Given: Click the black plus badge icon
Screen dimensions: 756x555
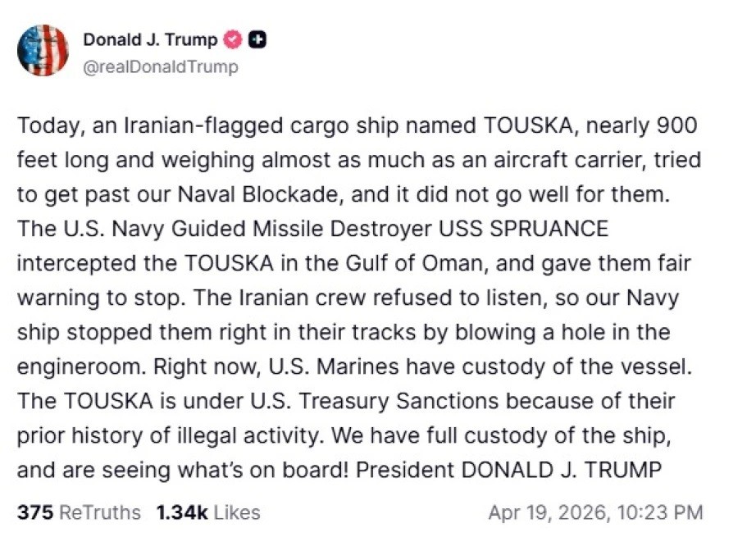Looking at the screenshot, I should point(257,39).
